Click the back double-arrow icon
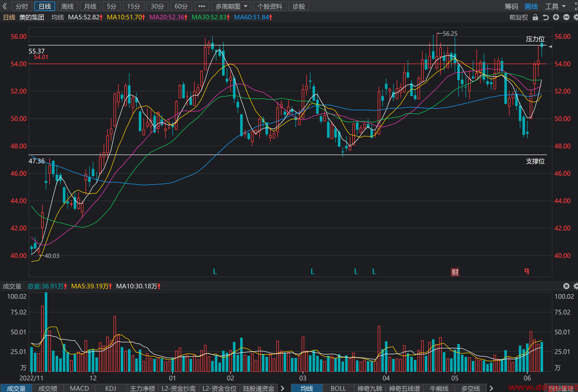The image size is (578, 392). point(5,6)
